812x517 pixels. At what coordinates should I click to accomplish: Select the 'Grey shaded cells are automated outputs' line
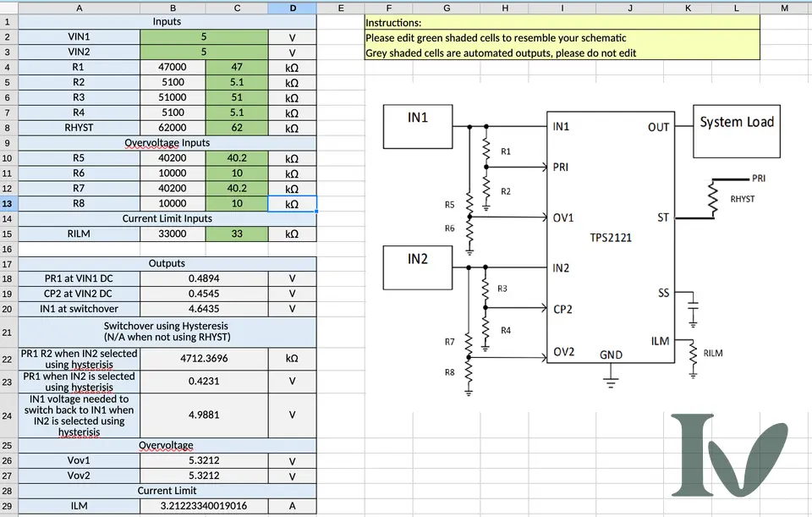(x=562, y=52)
